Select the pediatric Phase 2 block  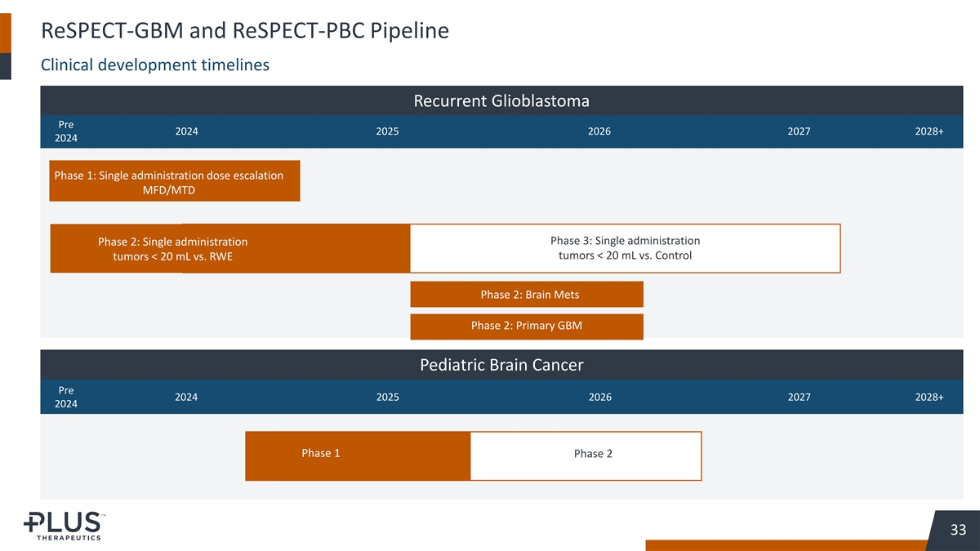click(586, 455)
